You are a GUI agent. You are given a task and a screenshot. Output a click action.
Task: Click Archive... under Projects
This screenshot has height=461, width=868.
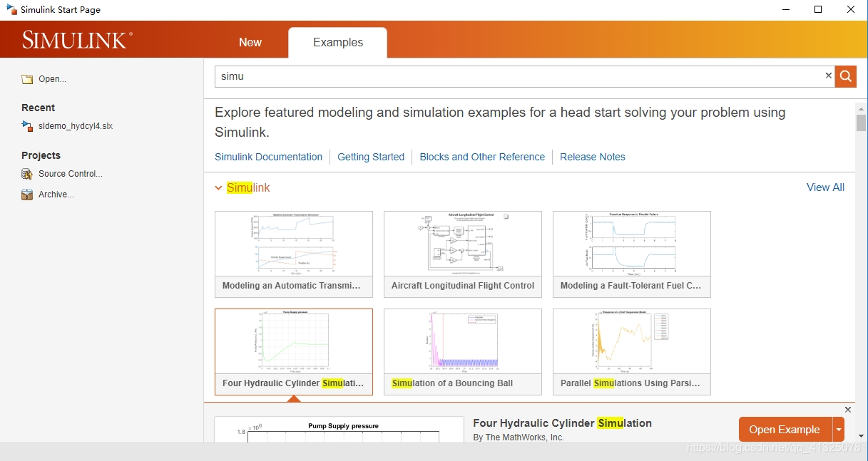tap(56, 195)
